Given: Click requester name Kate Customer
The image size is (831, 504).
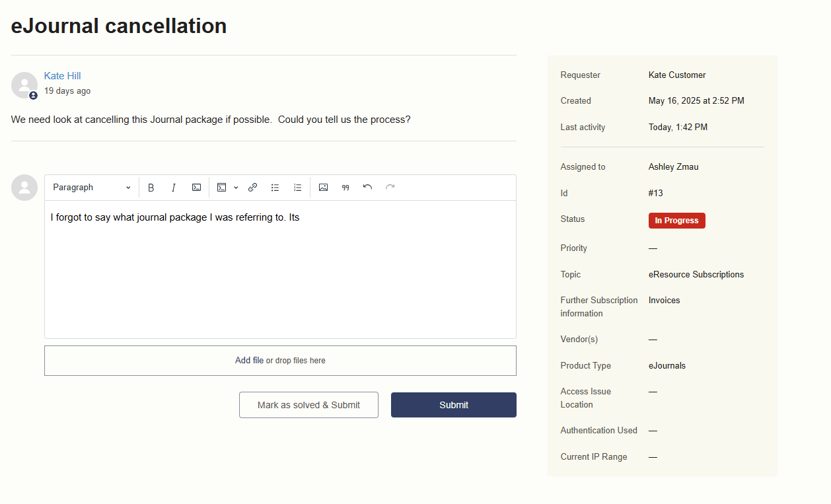Looking at the screenshot, I should (677, 75).
